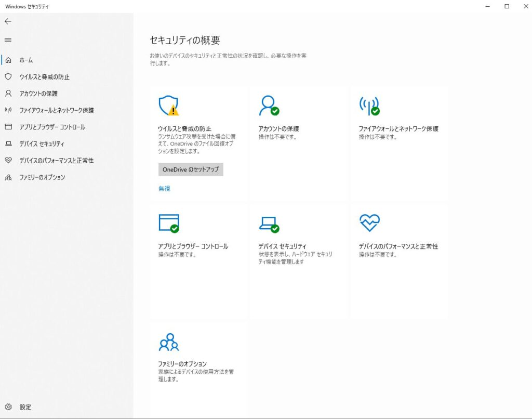Image resolution: width=532 pixels, height=419 pixels.
Task: Select ファイアウォールとネットワーク保護 in the navigation pane
Action: click(57, 110)
